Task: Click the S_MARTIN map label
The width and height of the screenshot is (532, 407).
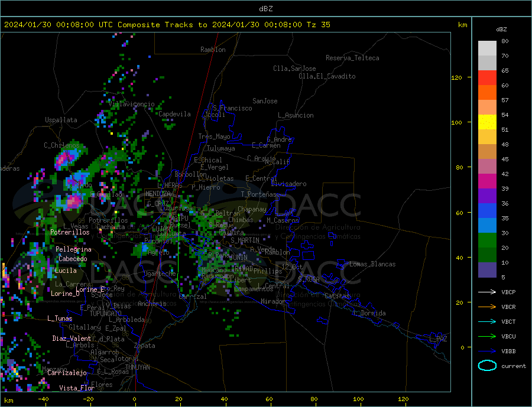Action: click(x=245, y=240)
